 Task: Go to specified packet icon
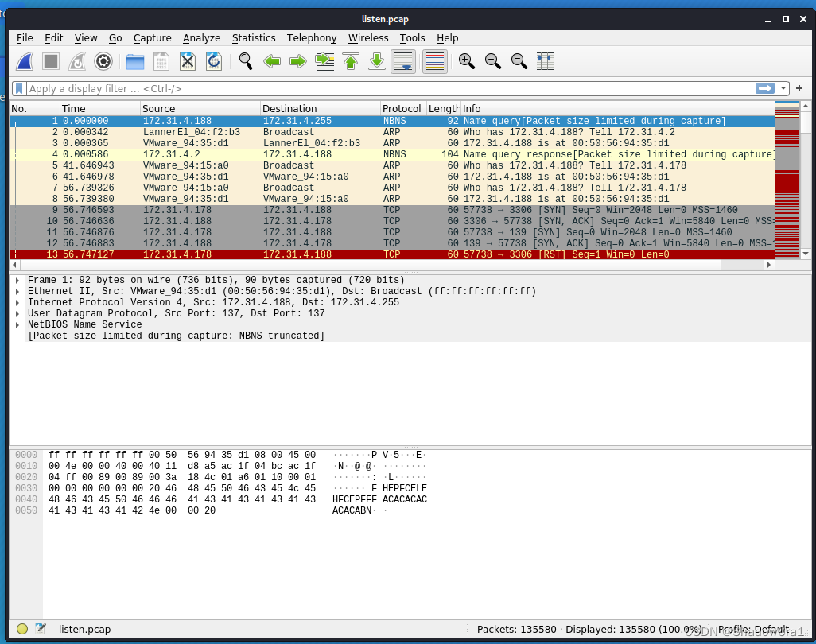point(324,61)
